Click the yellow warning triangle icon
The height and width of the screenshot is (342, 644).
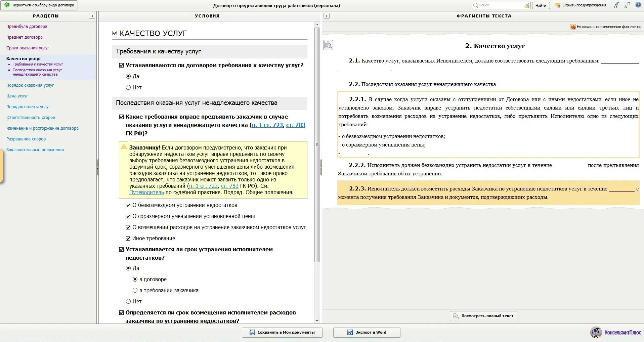[124, 147]
